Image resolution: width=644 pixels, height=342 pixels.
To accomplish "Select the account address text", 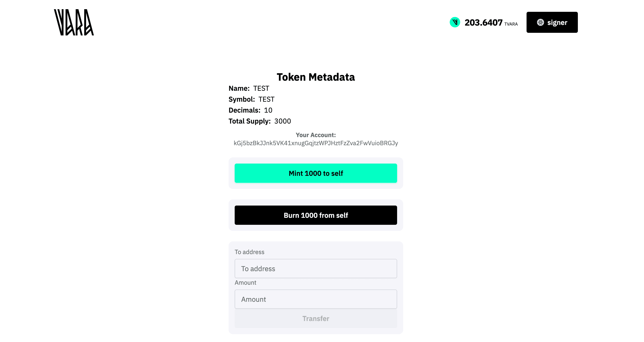I will [x=316, y=143].
